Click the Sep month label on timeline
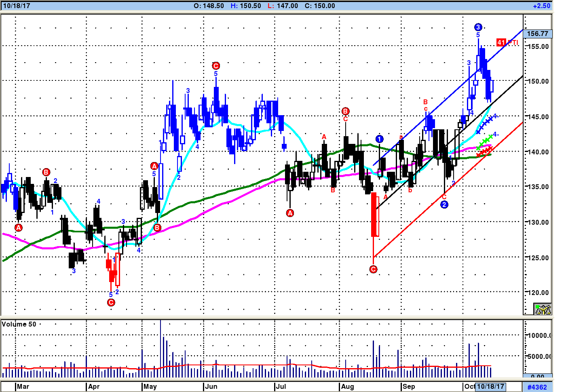 tap(409, 386)
